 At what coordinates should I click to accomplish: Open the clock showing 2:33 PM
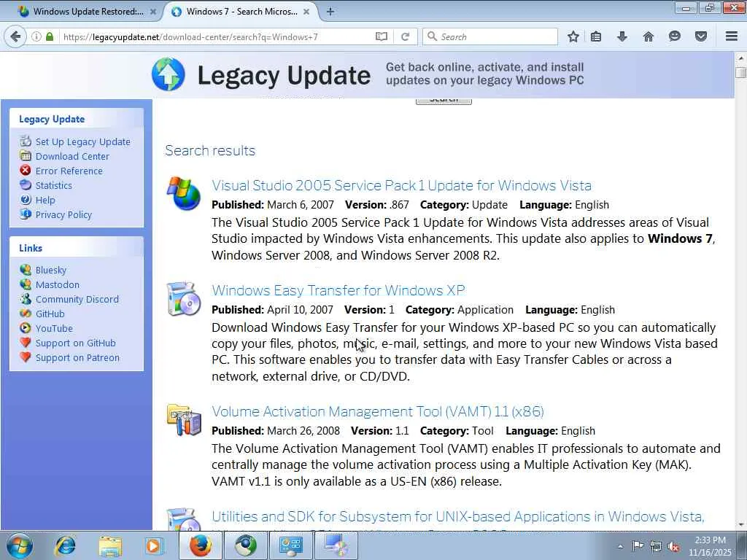[710, 546]
